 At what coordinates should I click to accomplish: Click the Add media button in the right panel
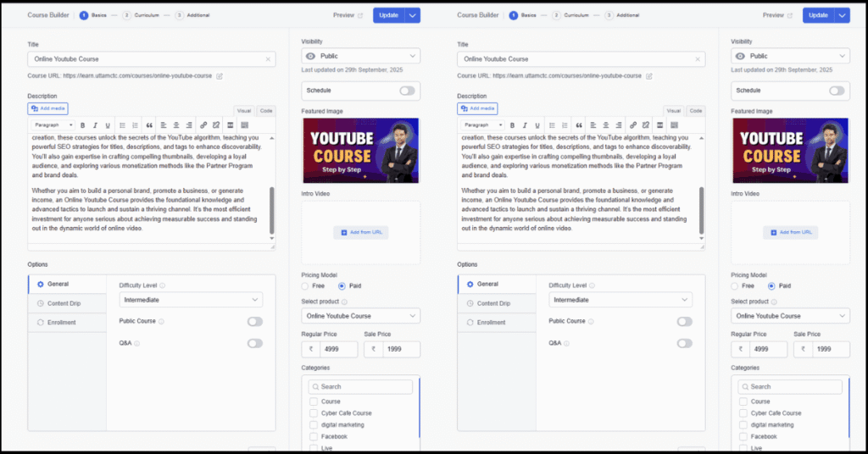click(477, 108)
